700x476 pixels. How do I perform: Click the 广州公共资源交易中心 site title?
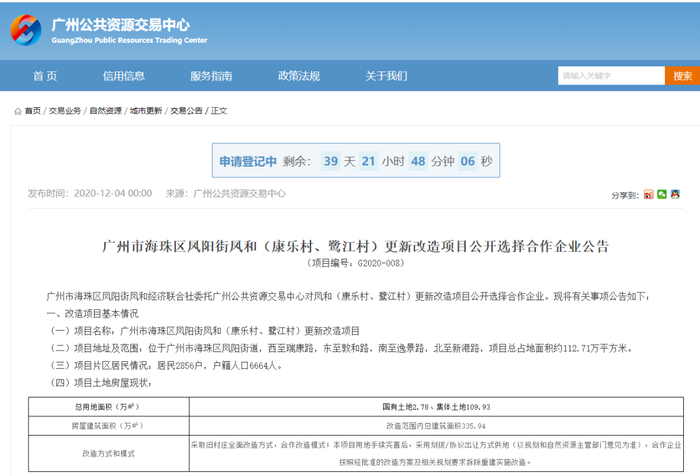[x=121, y=25]
